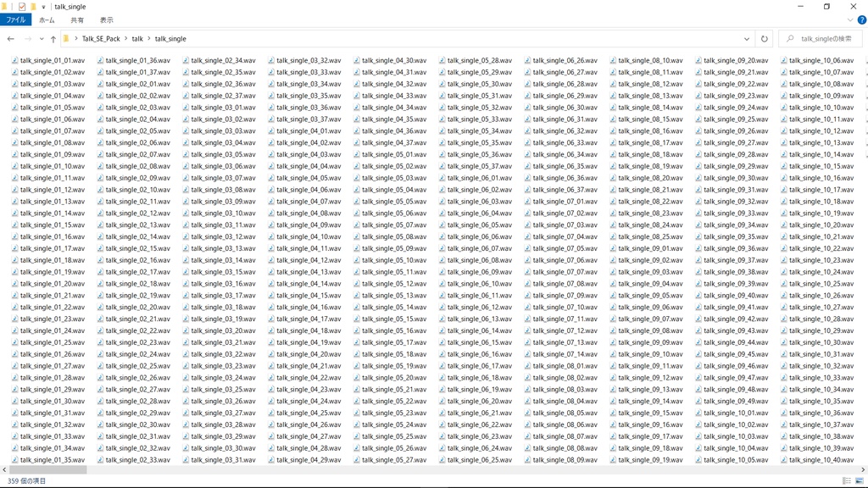
Task: Navigate up one folder level arrow
Action: pyautogui.click(x=53, y=39)
